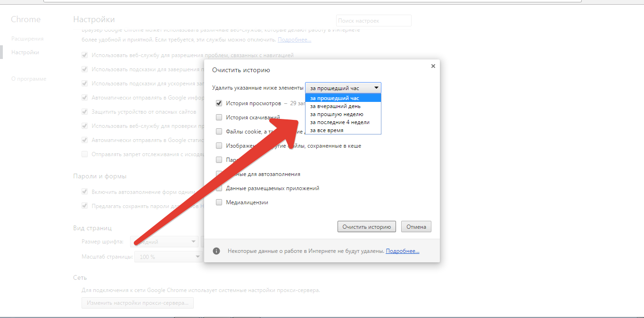Pick за последние 4 недели option
This screenshot has height=318, width=644.
(339, 122)
